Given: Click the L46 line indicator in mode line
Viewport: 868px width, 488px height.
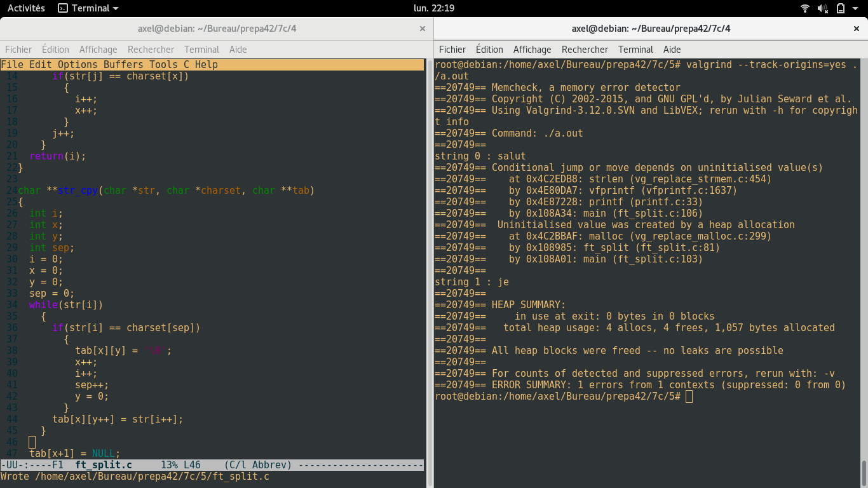Looking at the screenshot, I should pyautogui.click(x=192, y=465).
